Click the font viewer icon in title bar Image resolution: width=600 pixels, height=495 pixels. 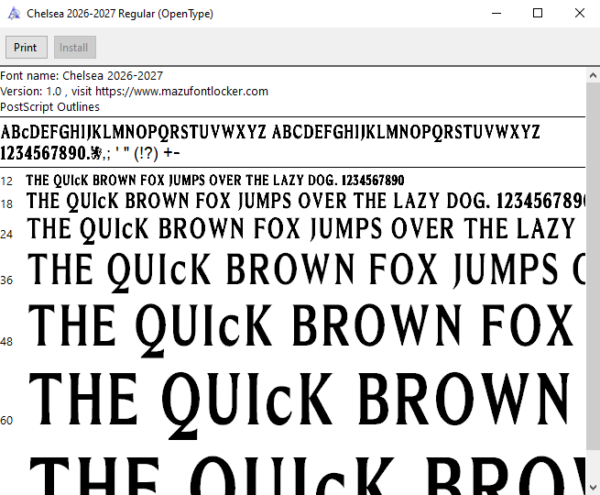[14, 14]
